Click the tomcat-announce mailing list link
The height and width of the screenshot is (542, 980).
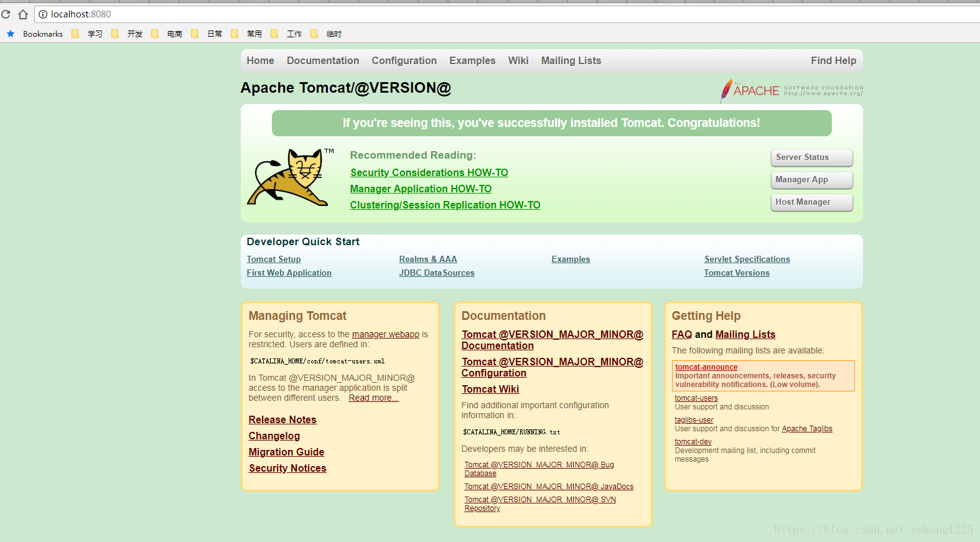706,367
